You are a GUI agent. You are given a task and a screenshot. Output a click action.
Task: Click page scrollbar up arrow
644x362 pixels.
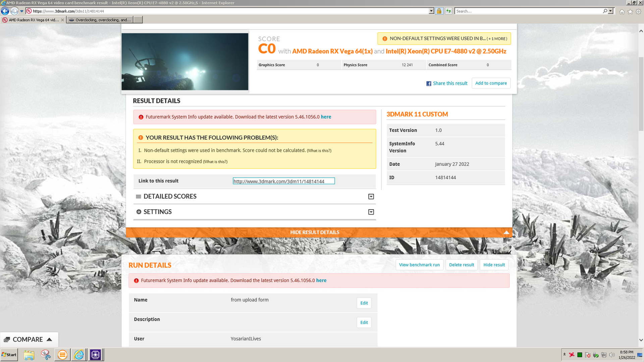(x=641, y=31)
